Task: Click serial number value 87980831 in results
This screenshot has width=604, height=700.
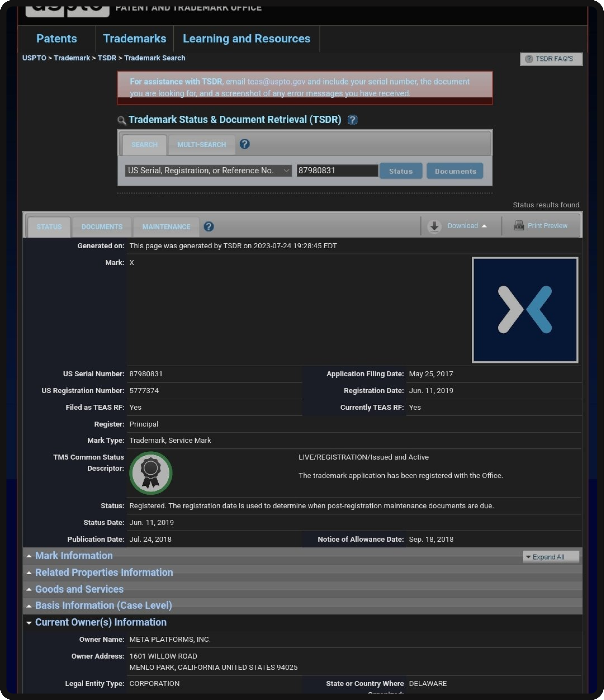Action: pyautogui.click(x=146, y=374)
